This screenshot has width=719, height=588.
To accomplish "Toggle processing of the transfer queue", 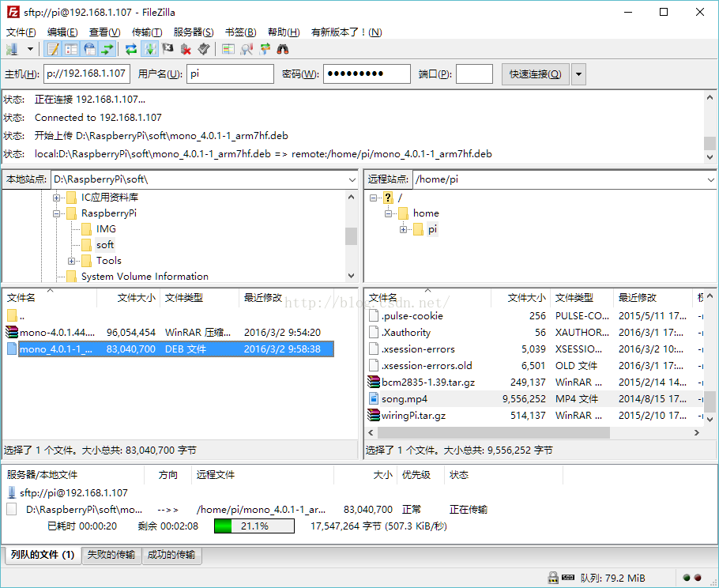I will tap(149, 49).
